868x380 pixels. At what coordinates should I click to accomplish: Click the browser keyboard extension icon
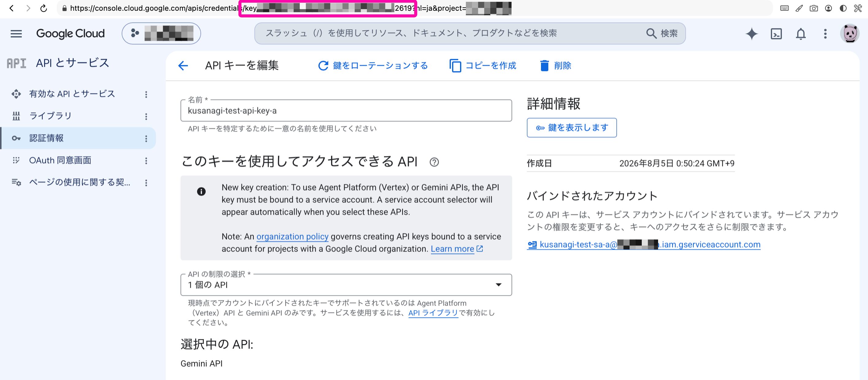pyautogui.click(x=784, y=8)
